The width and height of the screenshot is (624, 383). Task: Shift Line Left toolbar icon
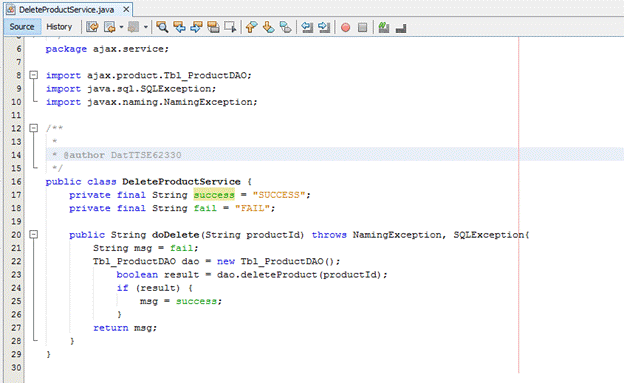[x=307, y=27]
